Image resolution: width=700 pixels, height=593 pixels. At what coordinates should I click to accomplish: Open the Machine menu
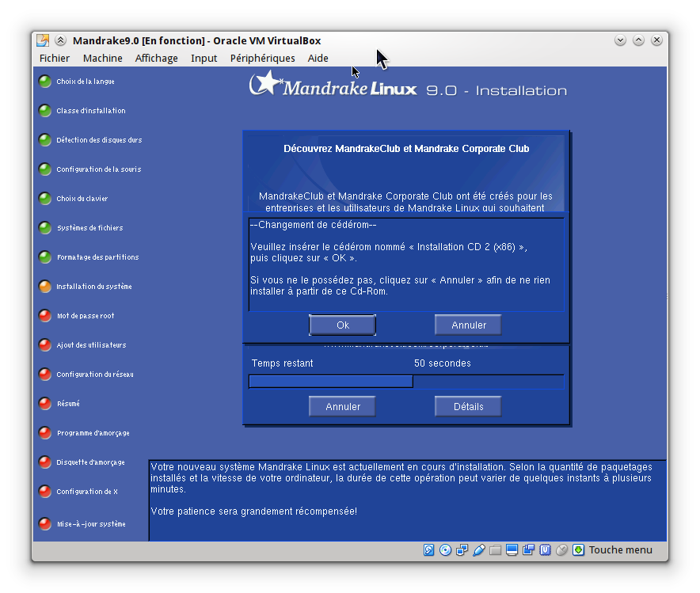point(103,59)
